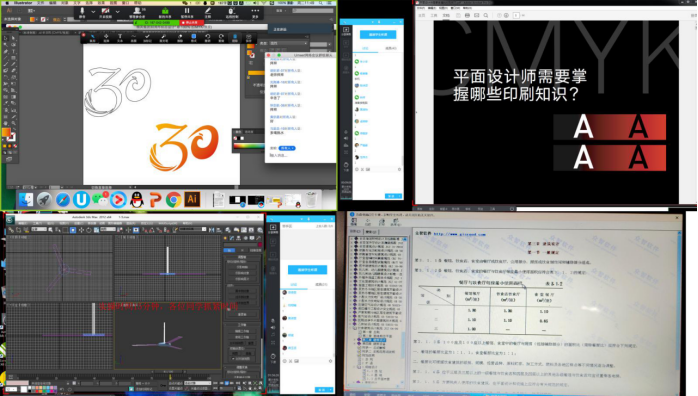
Task: Open Adobe Illustrator from the macOS dock
Action: coord(192,199)
